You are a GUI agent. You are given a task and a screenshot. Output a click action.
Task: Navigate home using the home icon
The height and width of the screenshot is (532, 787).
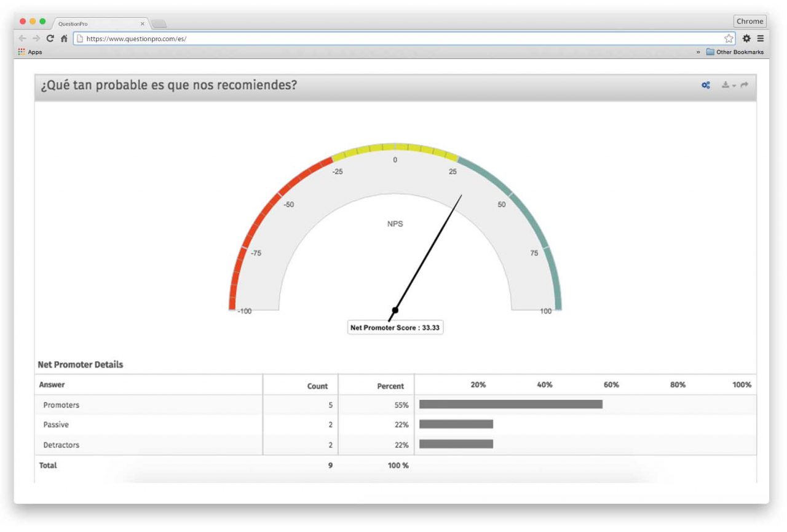pos(64,38)
